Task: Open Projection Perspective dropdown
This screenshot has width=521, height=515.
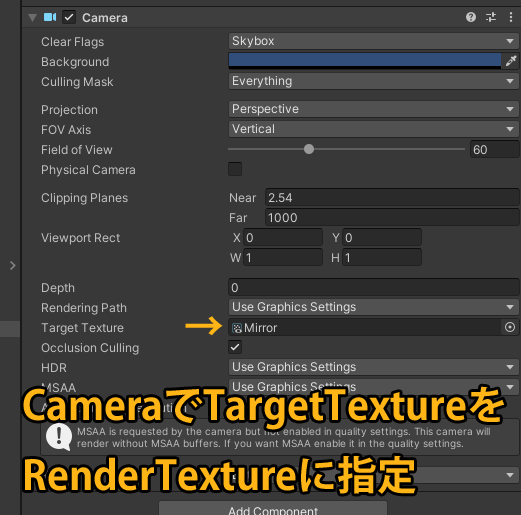Action: click(373, 109)
